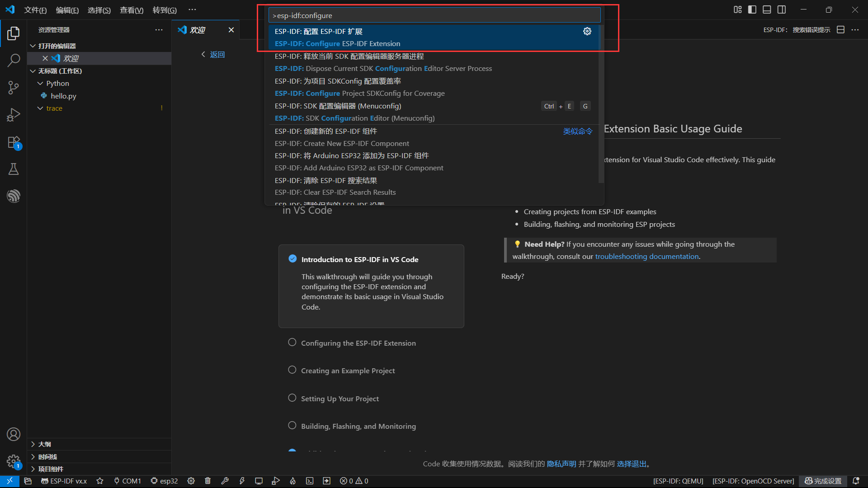868x488 pixels.
Task: Open the 查看(V) menu
Action: (x=132, y=10)
